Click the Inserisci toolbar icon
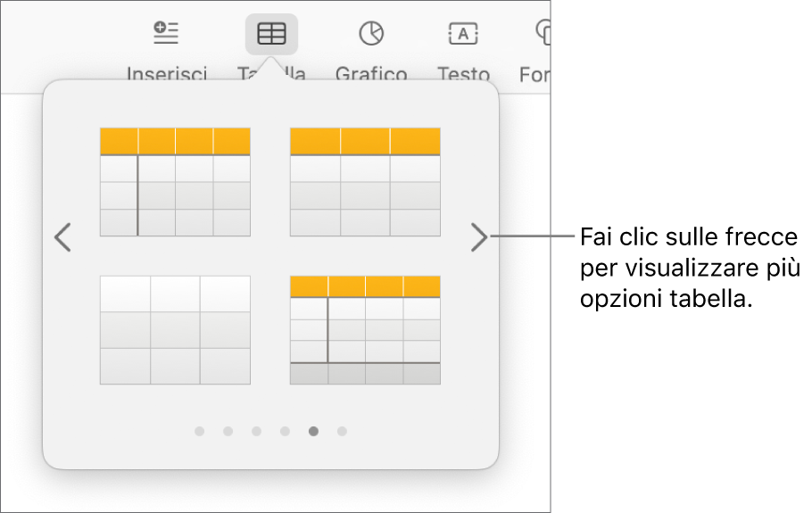The width and height of the screenshot is (812, 513). pos(166,34)
